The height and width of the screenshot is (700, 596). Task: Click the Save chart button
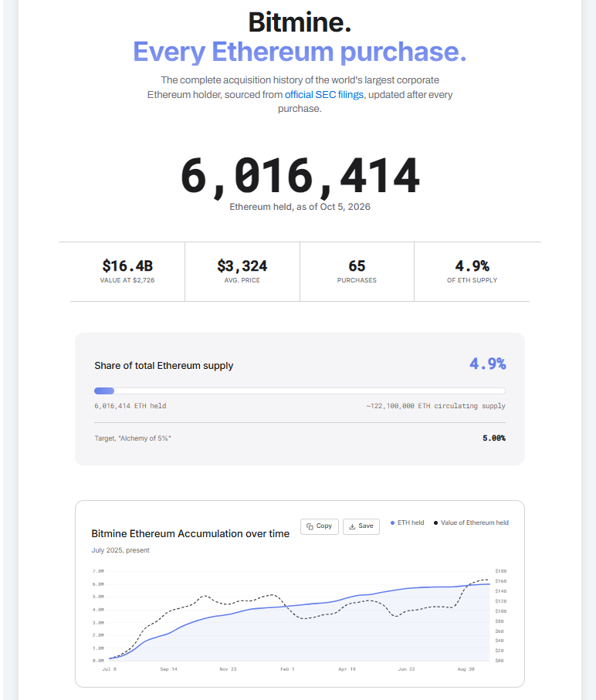click(361, 526)
